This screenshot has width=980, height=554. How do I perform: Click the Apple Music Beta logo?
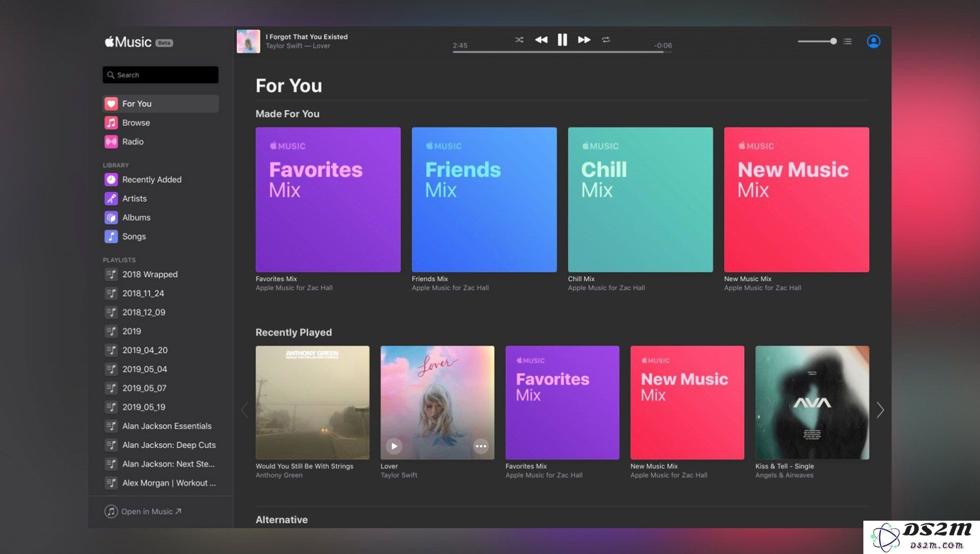(x=139, y=42)
